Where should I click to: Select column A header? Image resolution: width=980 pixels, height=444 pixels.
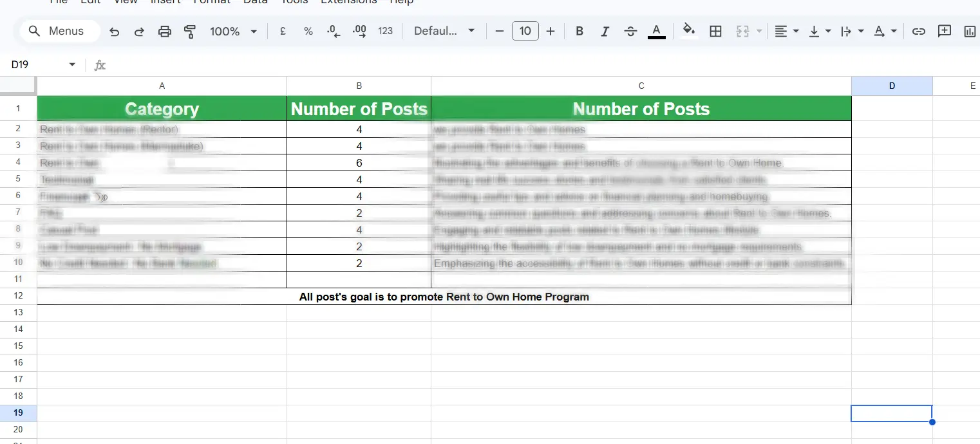162,86
